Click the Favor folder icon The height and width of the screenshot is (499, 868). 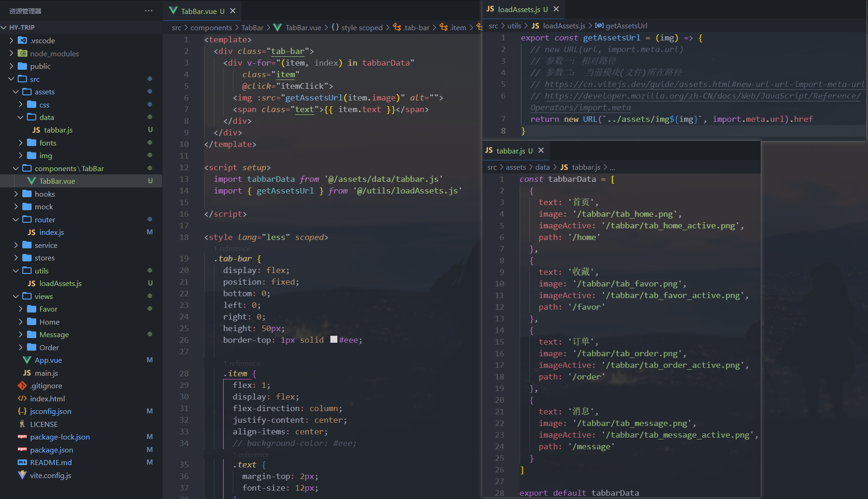32,309
